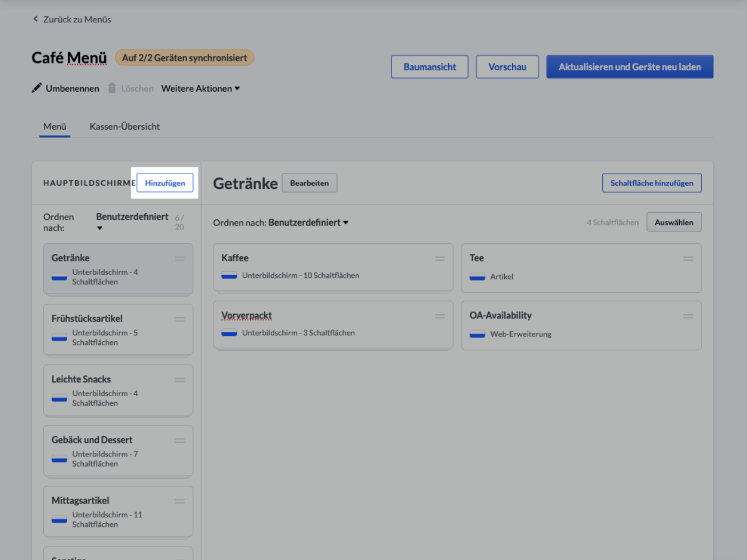Open sidebar Ordnen nach dropdown arrow
The height and width of the screenshot is (560, 747).
99,228
